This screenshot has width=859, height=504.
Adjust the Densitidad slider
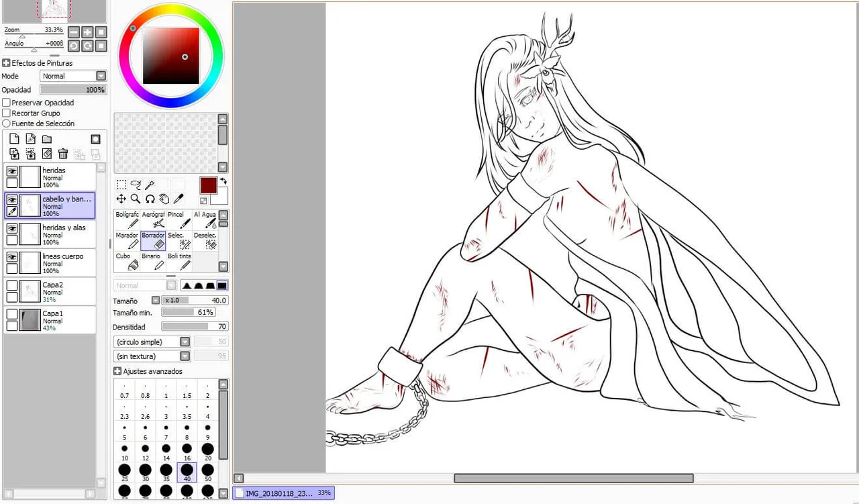(195, 327)
